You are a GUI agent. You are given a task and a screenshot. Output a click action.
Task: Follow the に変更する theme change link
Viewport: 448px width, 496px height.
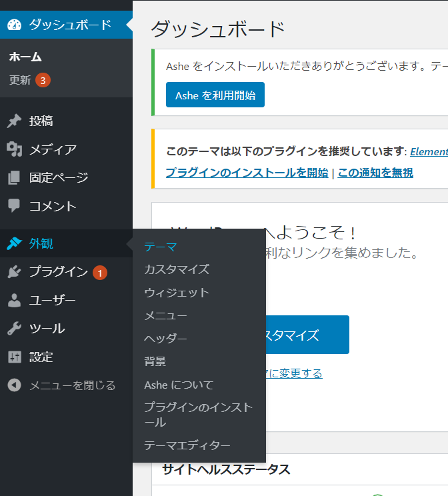[294, 373]
